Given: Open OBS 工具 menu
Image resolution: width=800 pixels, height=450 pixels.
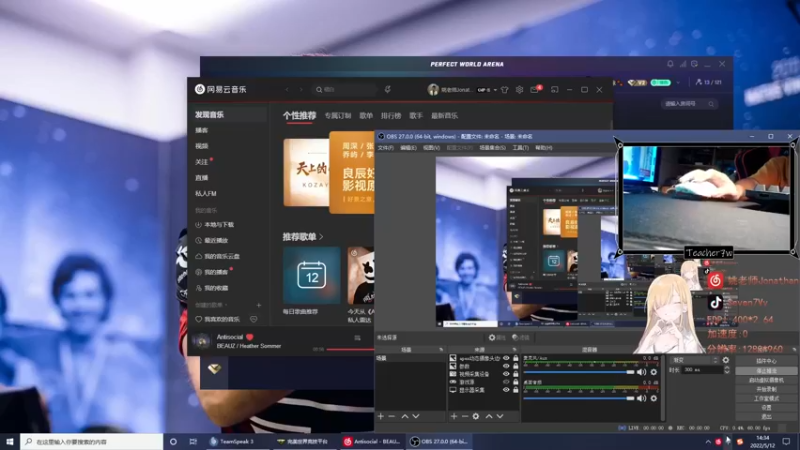Looking at the screenshot, I should coord(520,148).
